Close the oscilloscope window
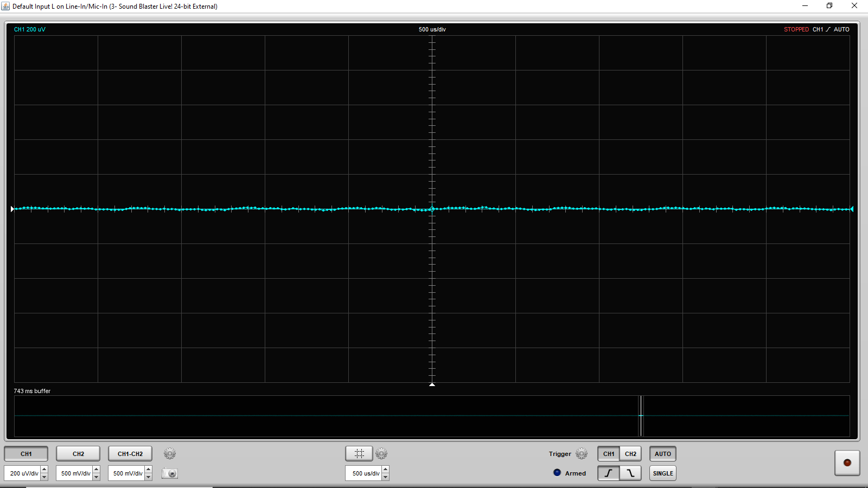This screenshot has height=488, width=868. [854, 6]
